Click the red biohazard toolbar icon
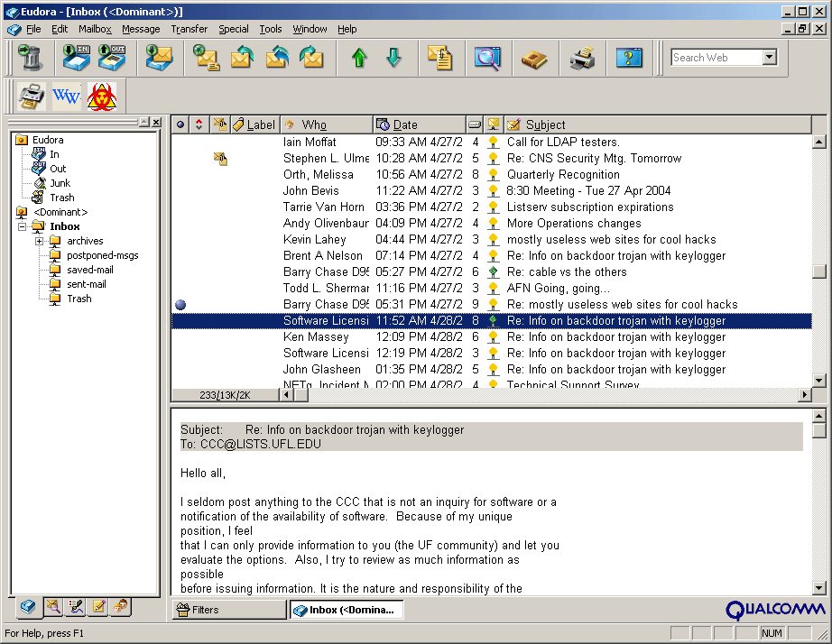 point(102,96)
